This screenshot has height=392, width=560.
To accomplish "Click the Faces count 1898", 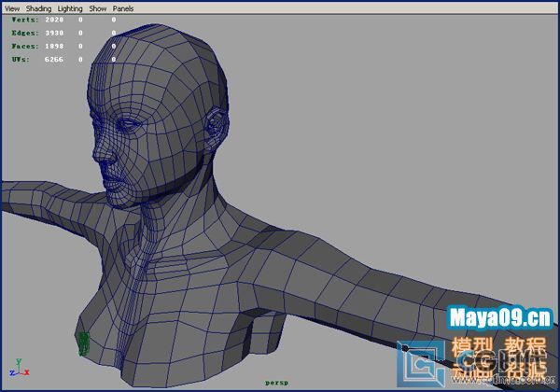I will coord(54,47).
